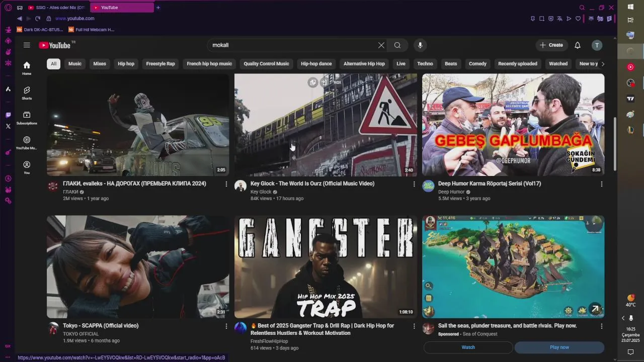Open the Windows Start button

point(630,7)
